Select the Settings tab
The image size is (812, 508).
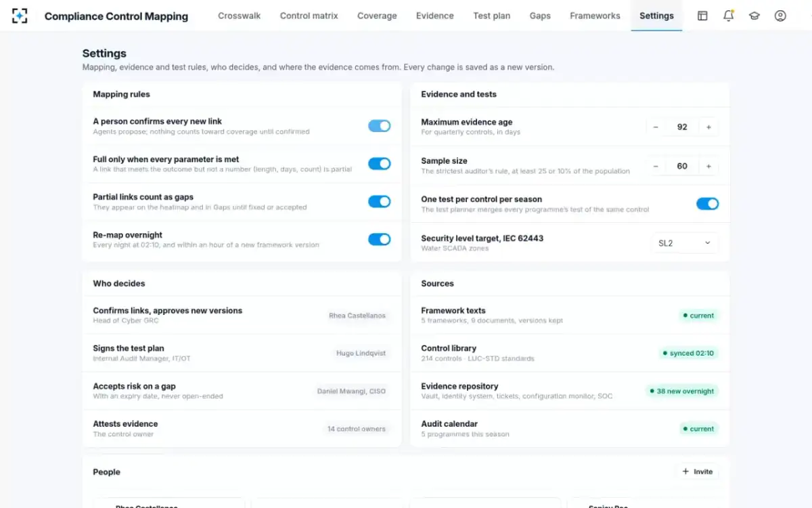[656, 16]
